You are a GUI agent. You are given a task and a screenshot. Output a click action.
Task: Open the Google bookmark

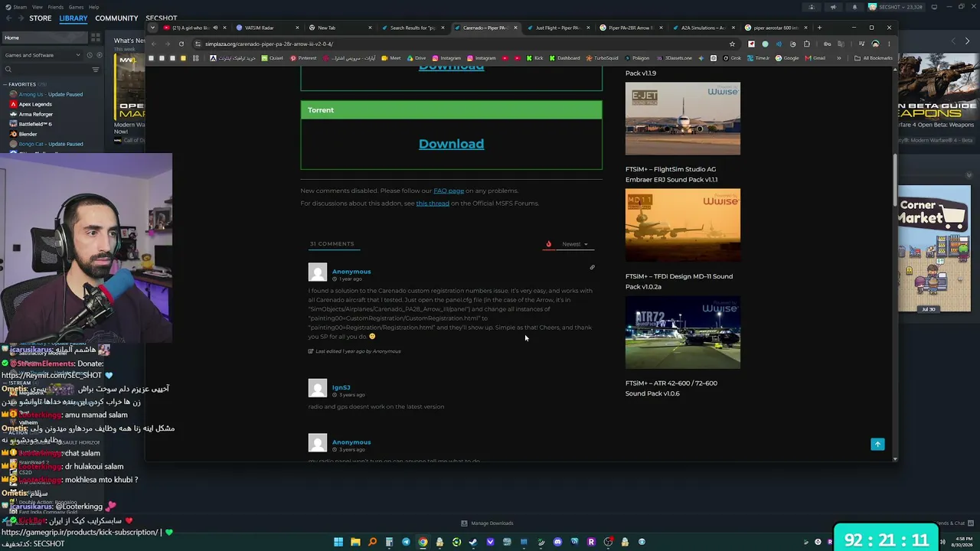[787, 58]
